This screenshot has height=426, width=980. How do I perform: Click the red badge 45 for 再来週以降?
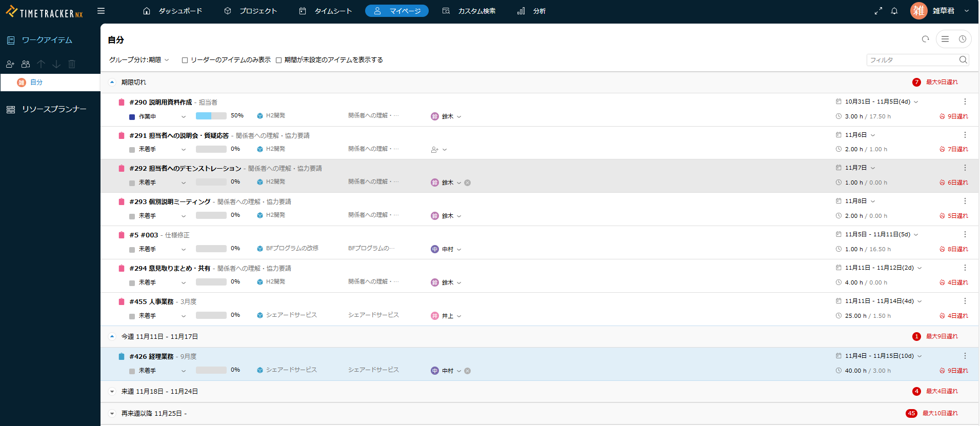point(911,413)
